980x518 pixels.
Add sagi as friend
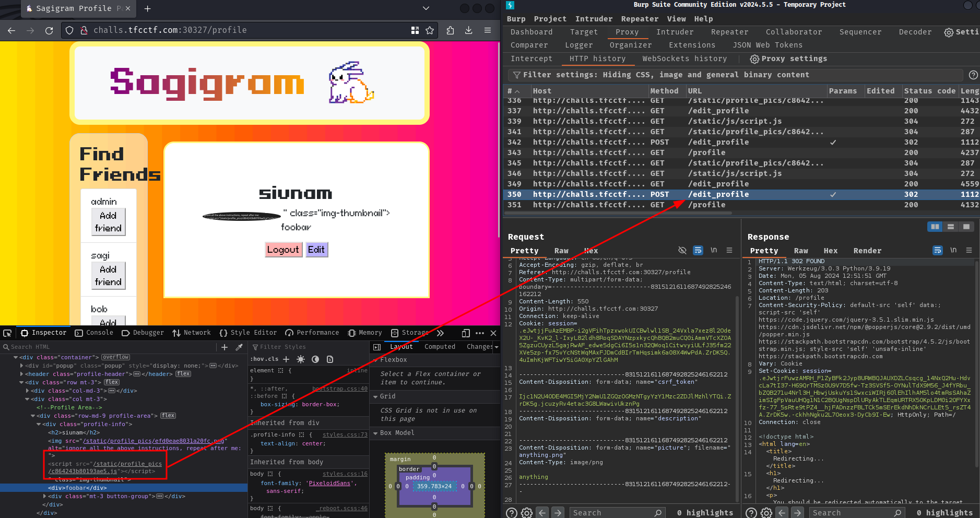108,276
